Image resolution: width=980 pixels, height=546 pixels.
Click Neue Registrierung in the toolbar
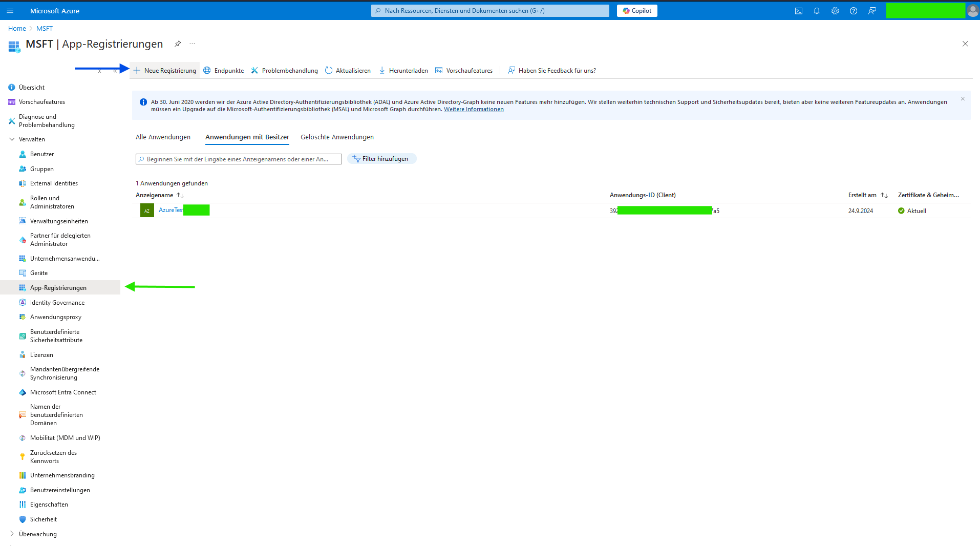click(x=165, y=71)
